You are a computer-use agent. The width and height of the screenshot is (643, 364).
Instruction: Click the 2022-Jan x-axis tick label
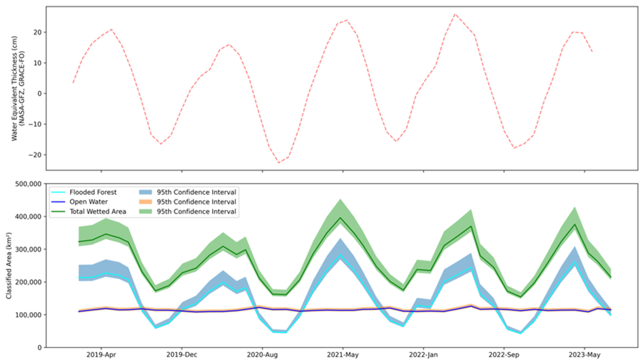[423, 355]
